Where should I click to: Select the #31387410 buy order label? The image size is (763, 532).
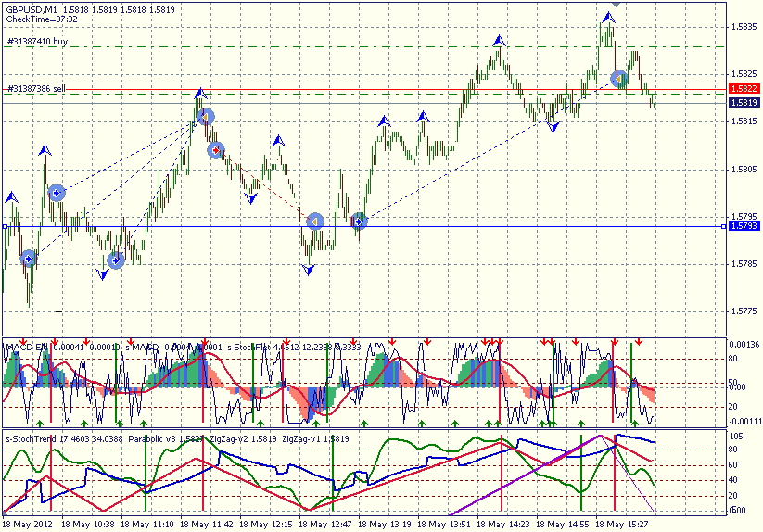37,42
